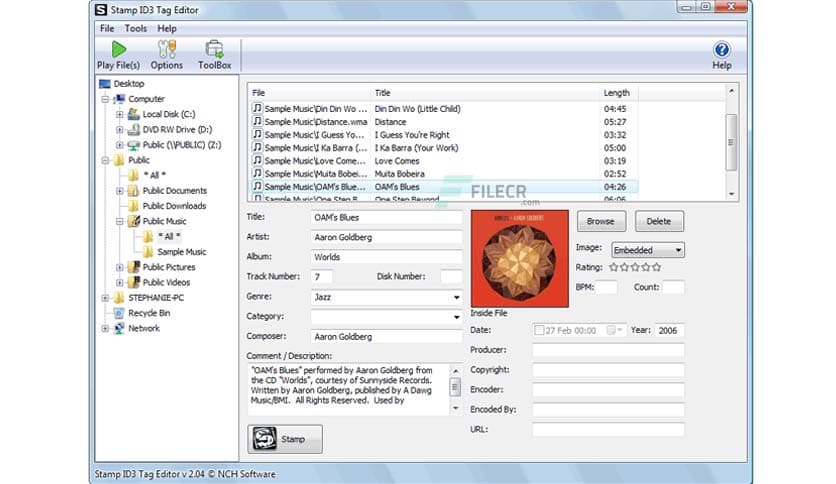The height and width of the screenshot is (484, 836).
Task: Click the URL input field
Action: point(608,430)
